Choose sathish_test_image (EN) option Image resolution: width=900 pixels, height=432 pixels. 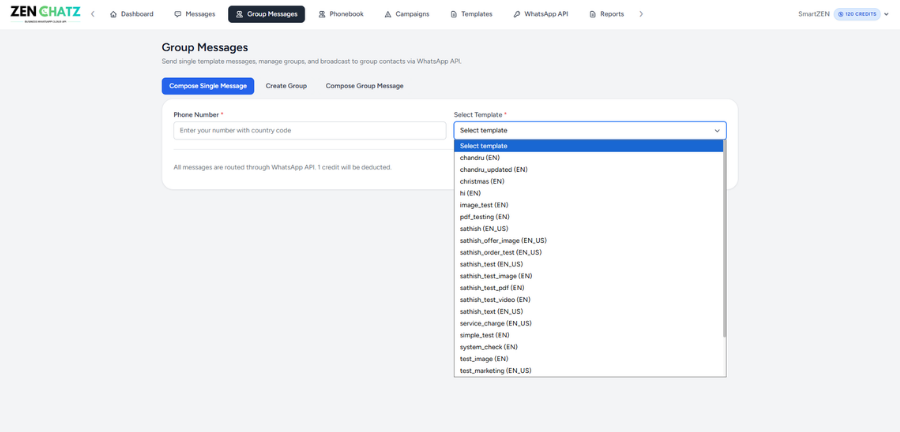588,276
